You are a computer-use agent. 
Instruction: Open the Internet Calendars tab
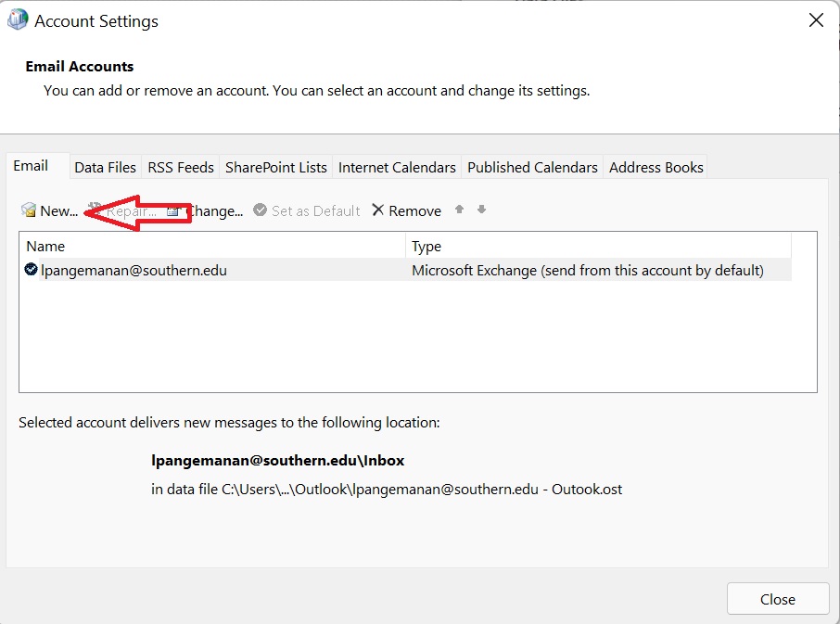click(x=397, y=167)
